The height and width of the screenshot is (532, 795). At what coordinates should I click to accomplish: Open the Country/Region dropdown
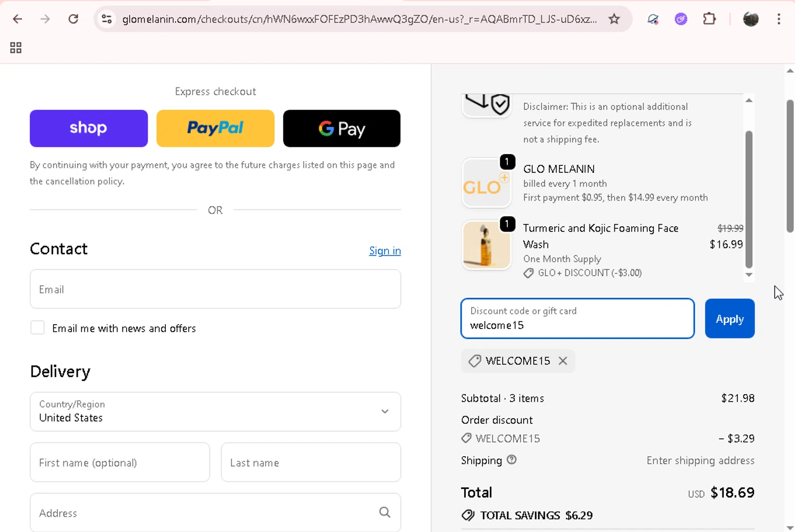pyautogui.click(x=215, y=412)
